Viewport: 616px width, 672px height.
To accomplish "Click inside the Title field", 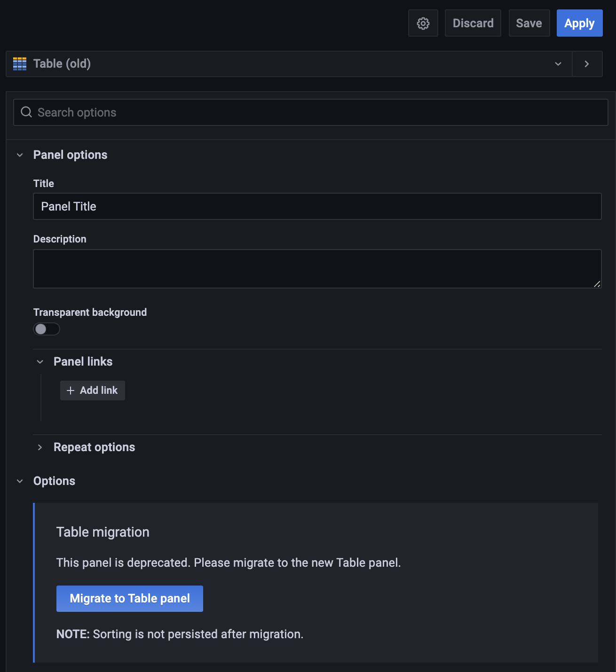I will coord(317,206).
